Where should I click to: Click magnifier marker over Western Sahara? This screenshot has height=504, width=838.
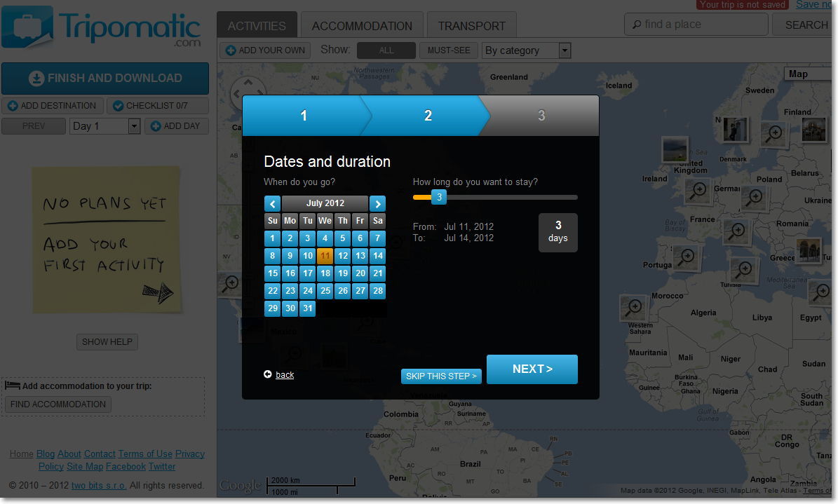coord(634,307)
